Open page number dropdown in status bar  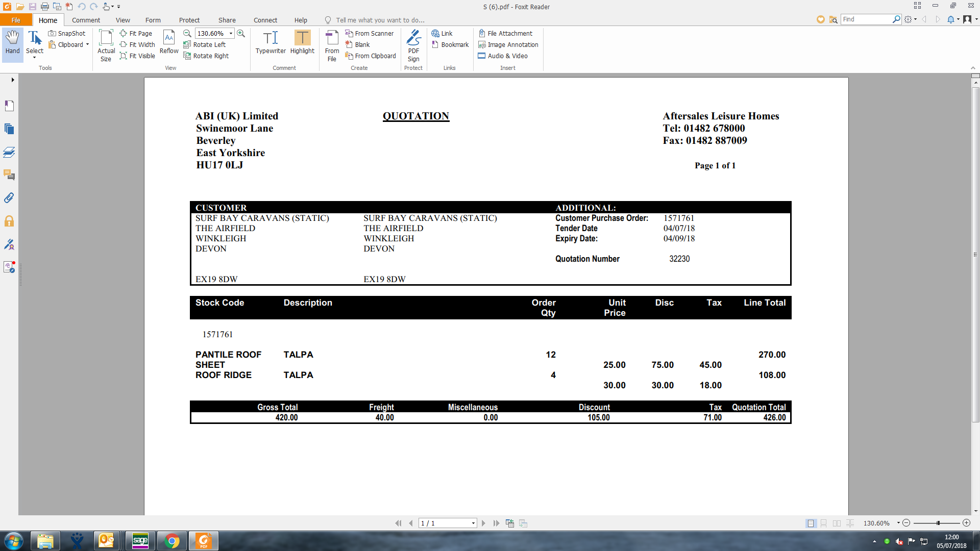tap(473, 523)
